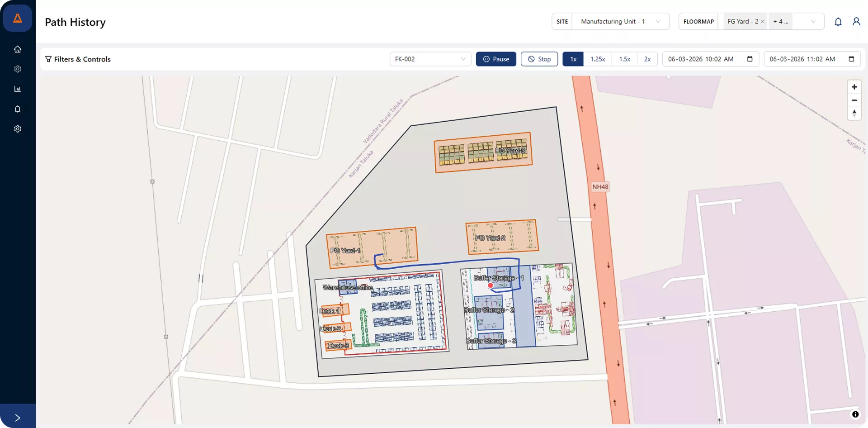Click the sidebar alerts bell icon

click(x=18, y=109)
